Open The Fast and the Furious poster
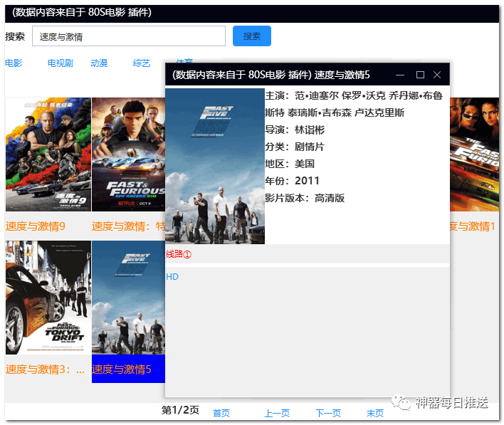 (474, 154)
